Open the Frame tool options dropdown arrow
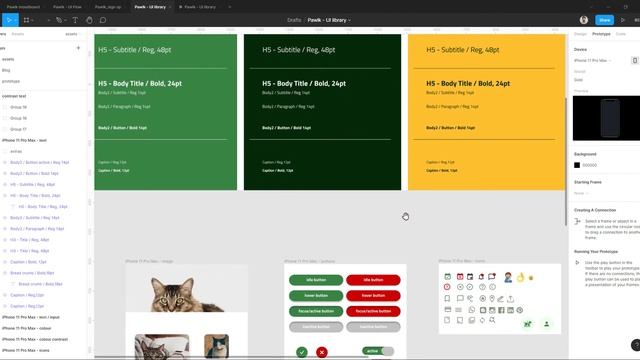This screenshot has height=360, width=640. pyautogui.click(x=32, y=20)
